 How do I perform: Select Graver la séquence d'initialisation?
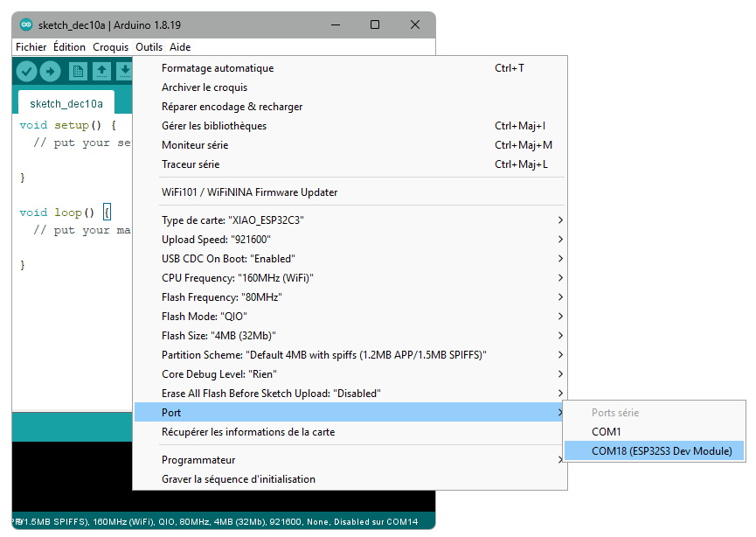tap(239, 479)
